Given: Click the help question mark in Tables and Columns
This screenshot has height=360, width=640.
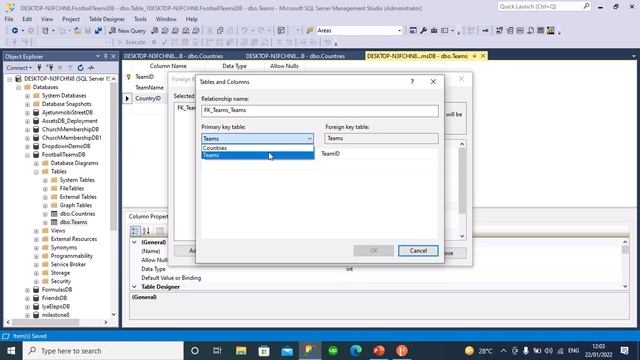Looking at the screenshot, I should pos(412,82).
